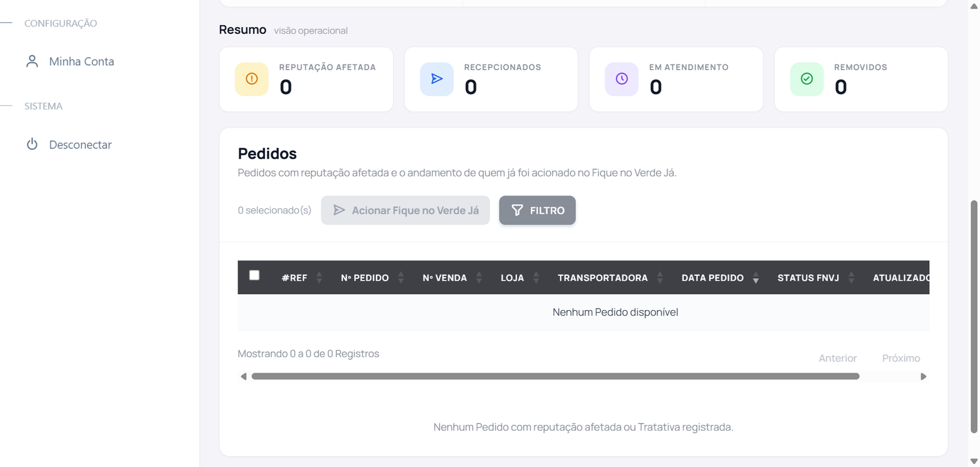Click Desconectar to log out
Screen dimensions: 980x467
point(80,145)
